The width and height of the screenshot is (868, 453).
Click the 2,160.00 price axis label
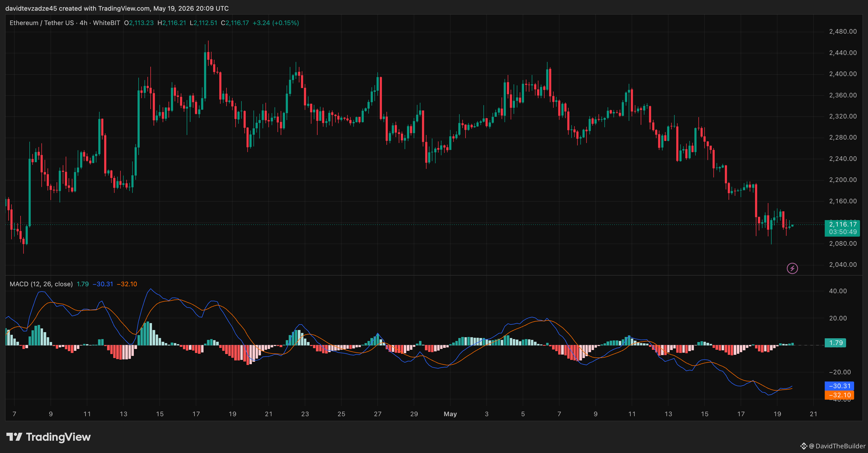[843, 201]
